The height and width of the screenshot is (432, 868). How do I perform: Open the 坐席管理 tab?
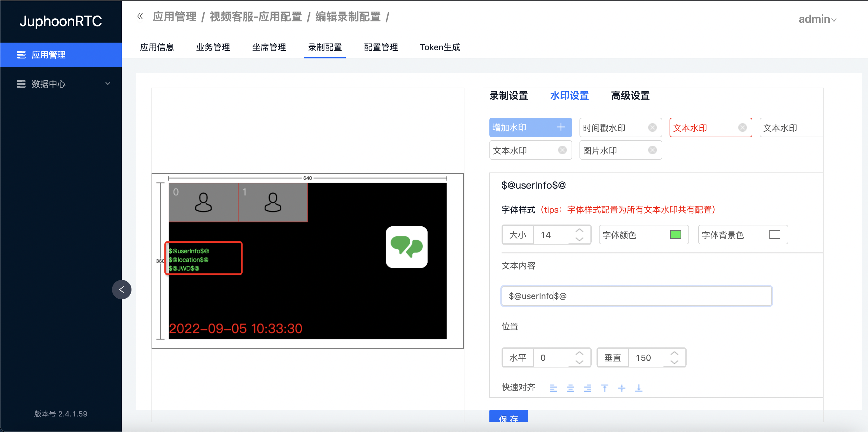(269, 47)
